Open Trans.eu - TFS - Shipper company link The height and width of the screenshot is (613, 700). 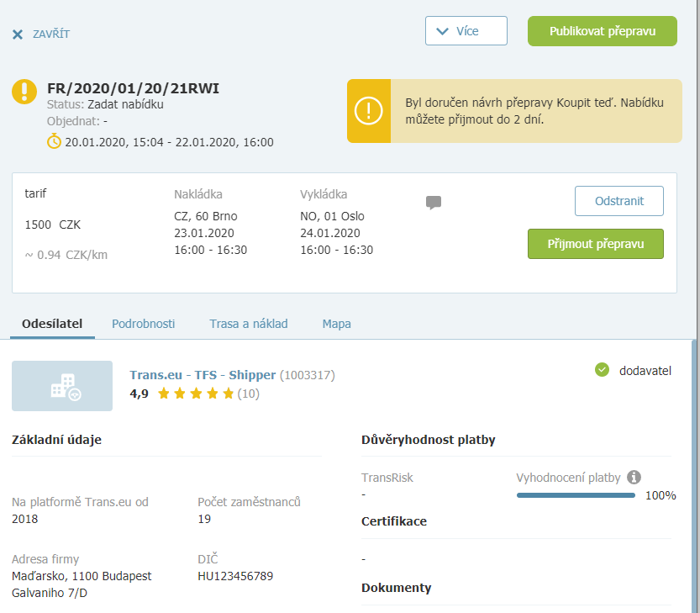(x=203, y=375)
